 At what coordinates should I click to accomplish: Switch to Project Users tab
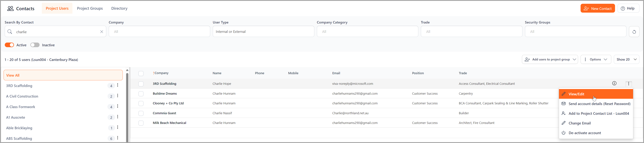[57, 8]
